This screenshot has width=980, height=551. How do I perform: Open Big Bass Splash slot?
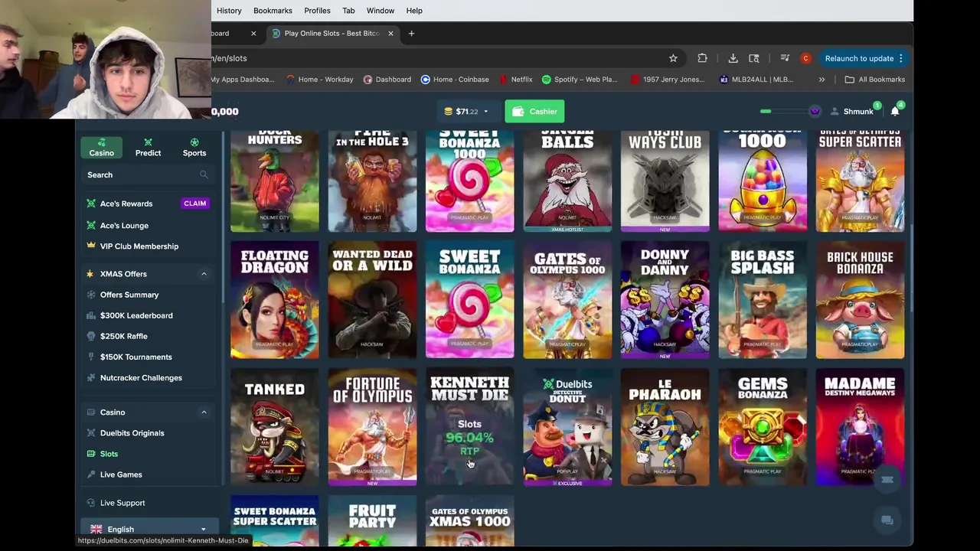pos(763,300)
